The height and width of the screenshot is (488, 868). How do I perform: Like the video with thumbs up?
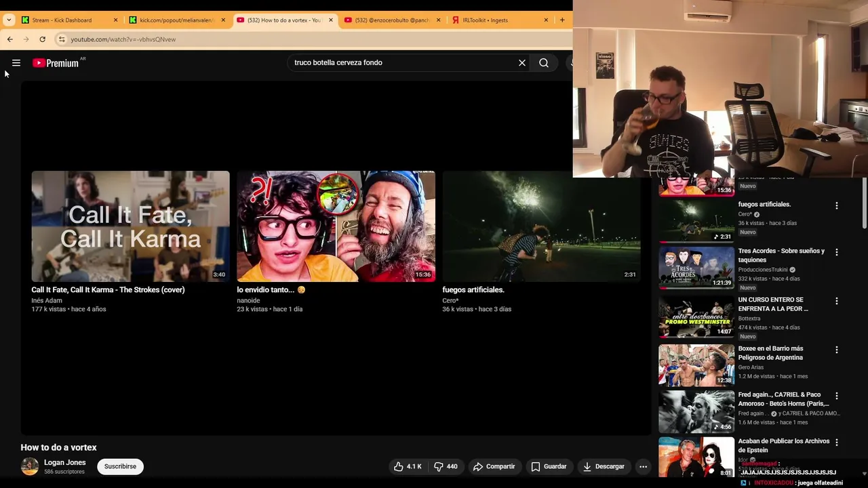[x=408, y=466]
